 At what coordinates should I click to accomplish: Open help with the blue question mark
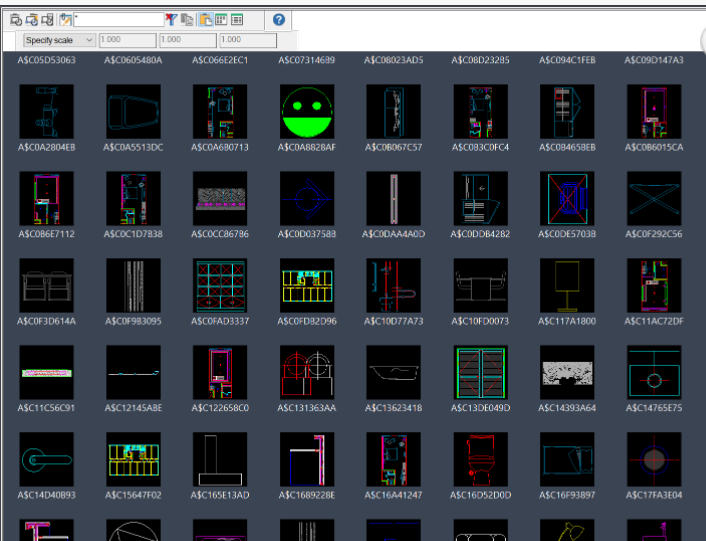(x=279, y=19)
